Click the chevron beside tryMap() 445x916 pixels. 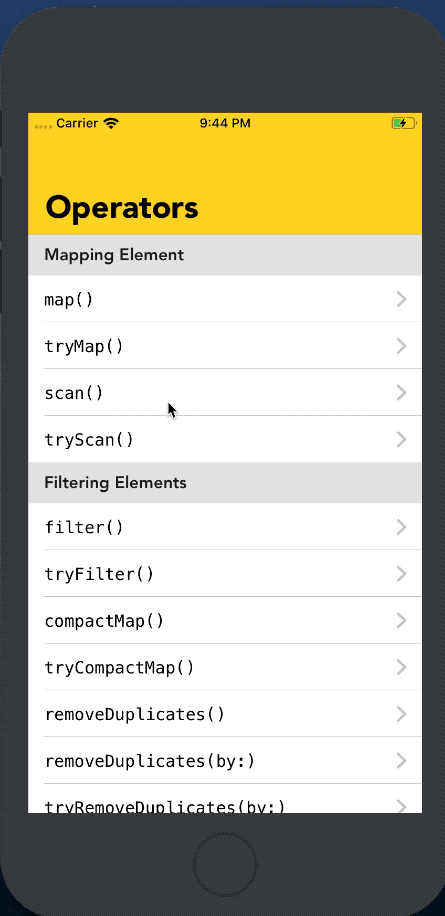pos(401,346)
